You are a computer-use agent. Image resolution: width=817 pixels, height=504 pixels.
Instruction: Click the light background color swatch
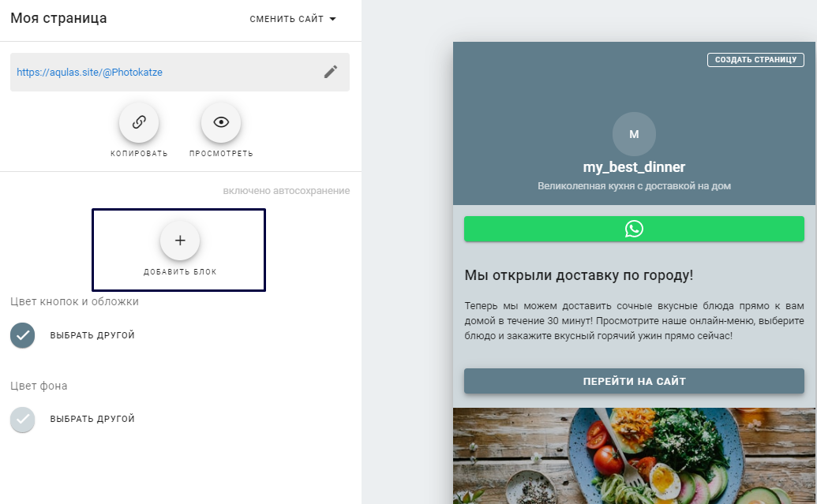pos(22,420)
